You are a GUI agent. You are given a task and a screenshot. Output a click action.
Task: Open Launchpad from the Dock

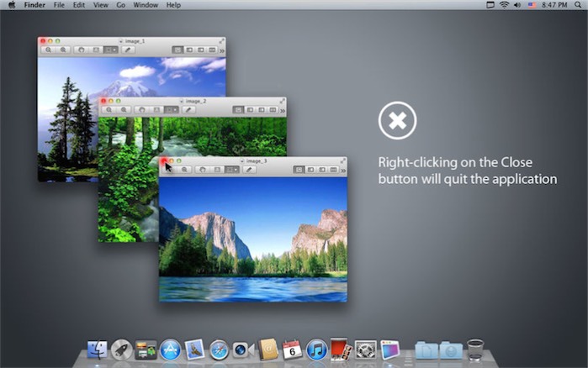pos(121,350)
